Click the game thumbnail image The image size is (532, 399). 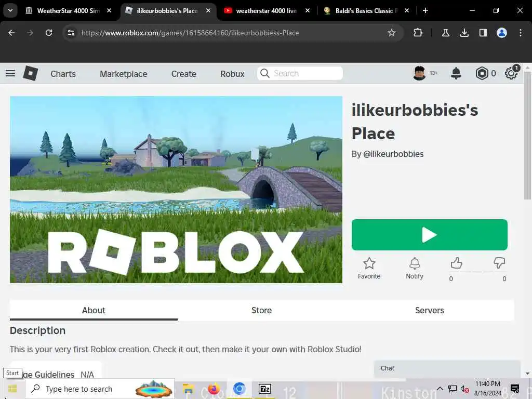(176, 190)
